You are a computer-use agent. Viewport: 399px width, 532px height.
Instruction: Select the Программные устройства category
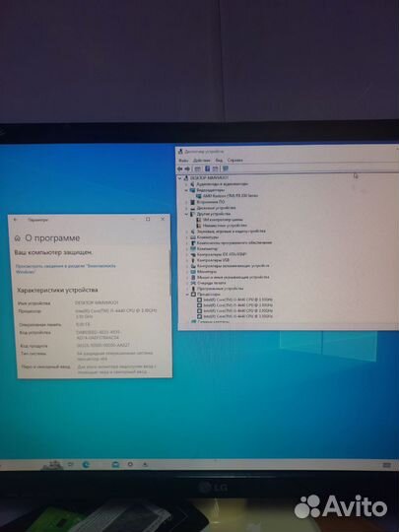(220, 289)
